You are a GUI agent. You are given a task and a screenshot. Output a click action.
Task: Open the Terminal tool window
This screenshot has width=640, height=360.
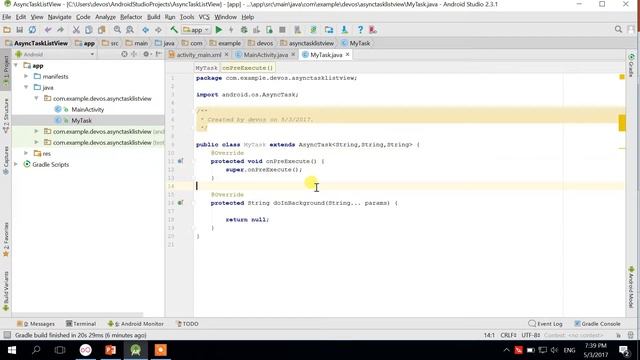click(81, 324)
